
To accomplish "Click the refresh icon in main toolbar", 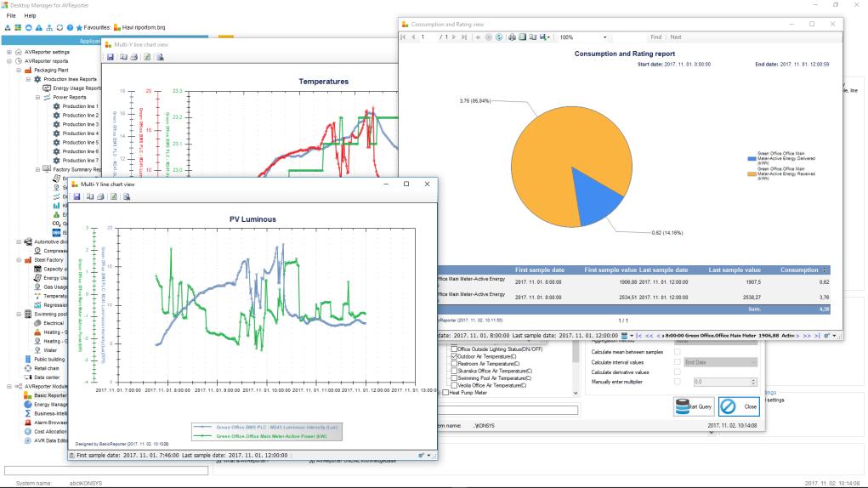I will (x=60, y=28).
